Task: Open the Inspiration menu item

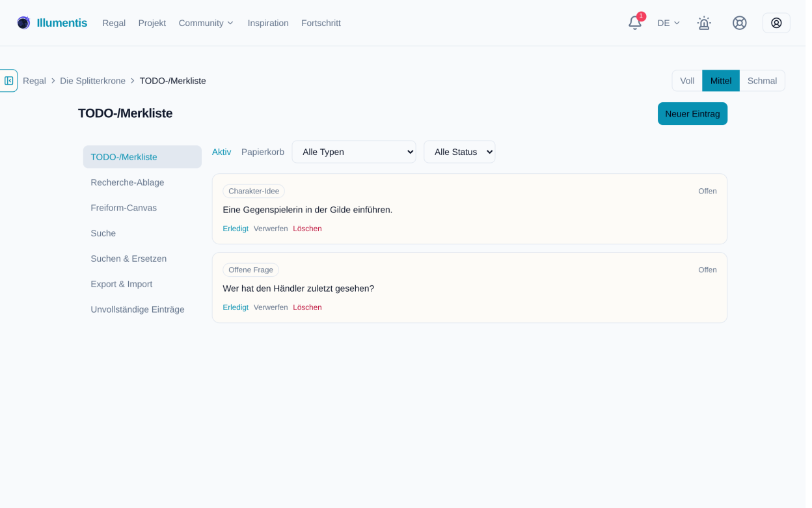Action: point(268,23)
